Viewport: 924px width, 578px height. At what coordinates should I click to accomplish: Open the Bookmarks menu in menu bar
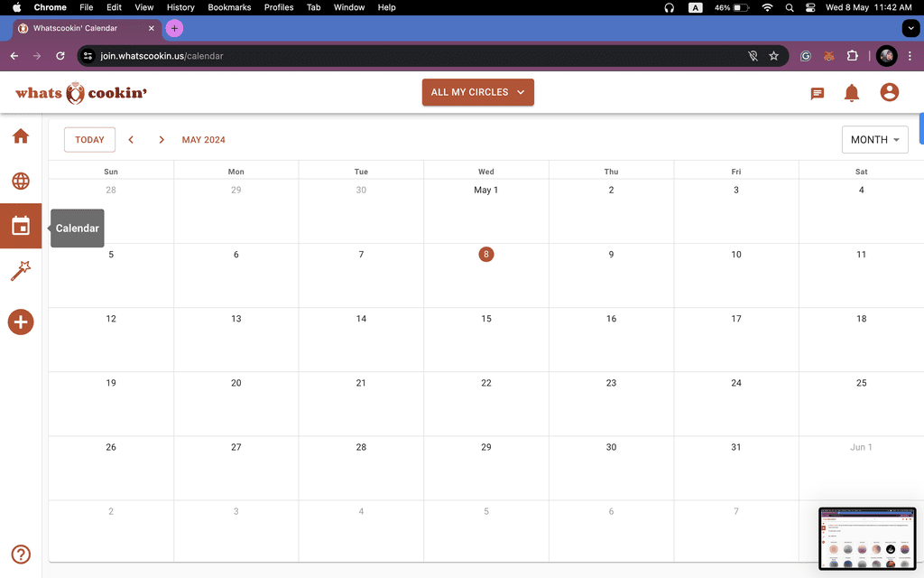229,7
